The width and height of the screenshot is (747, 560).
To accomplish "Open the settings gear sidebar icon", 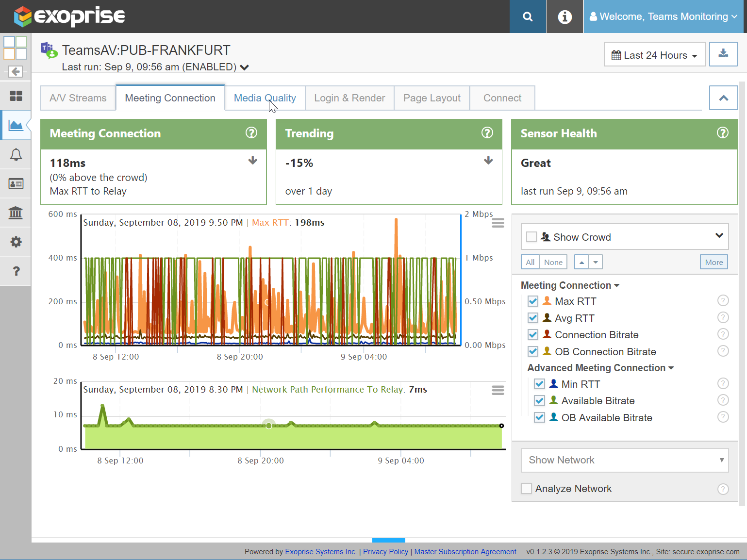I will 16,242.
